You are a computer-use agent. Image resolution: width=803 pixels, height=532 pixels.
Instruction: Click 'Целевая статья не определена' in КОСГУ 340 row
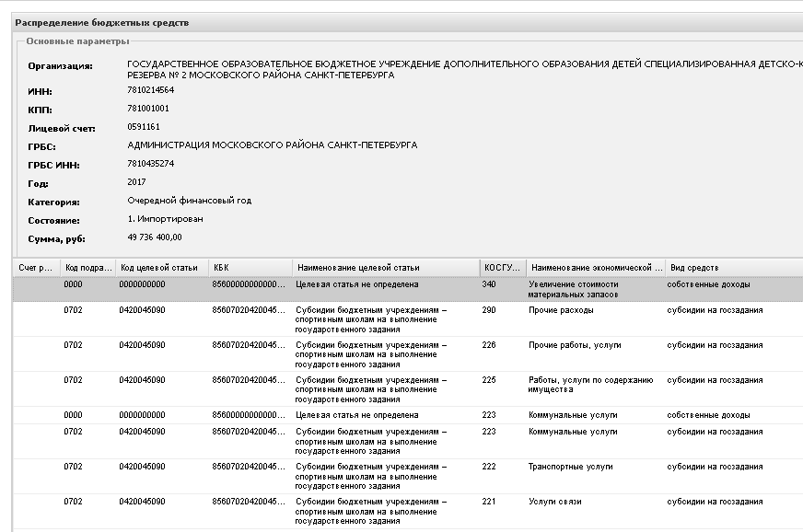[357, 284]
